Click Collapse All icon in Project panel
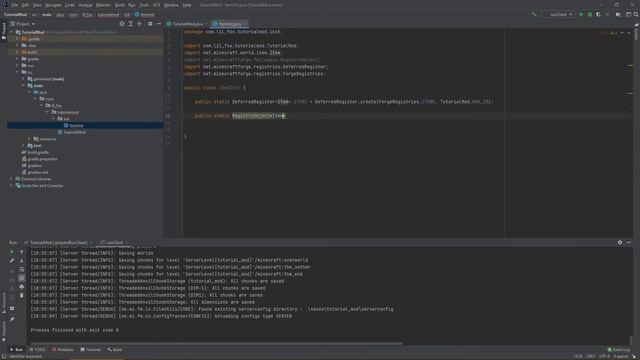 pos(139,24)
